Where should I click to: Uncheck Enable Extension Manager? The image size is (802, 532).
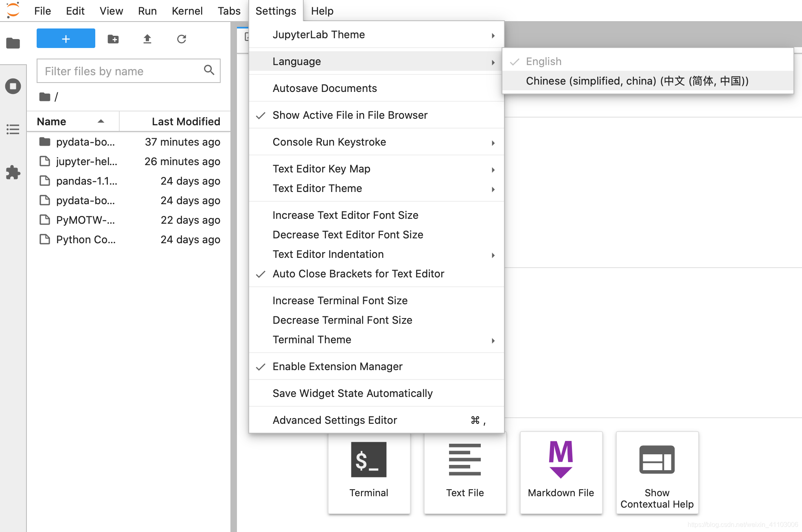(337, 366)
